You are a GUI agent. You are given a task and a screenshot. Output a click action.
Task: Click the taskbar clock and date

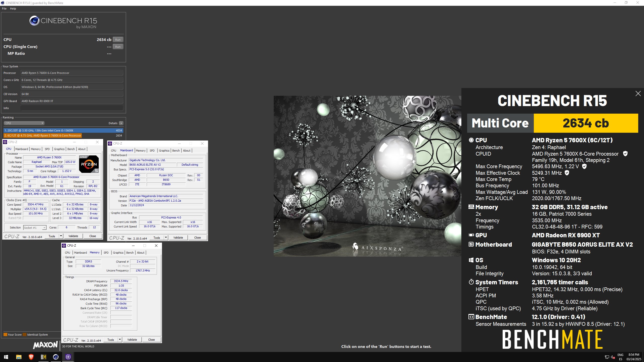coord(634,357)
